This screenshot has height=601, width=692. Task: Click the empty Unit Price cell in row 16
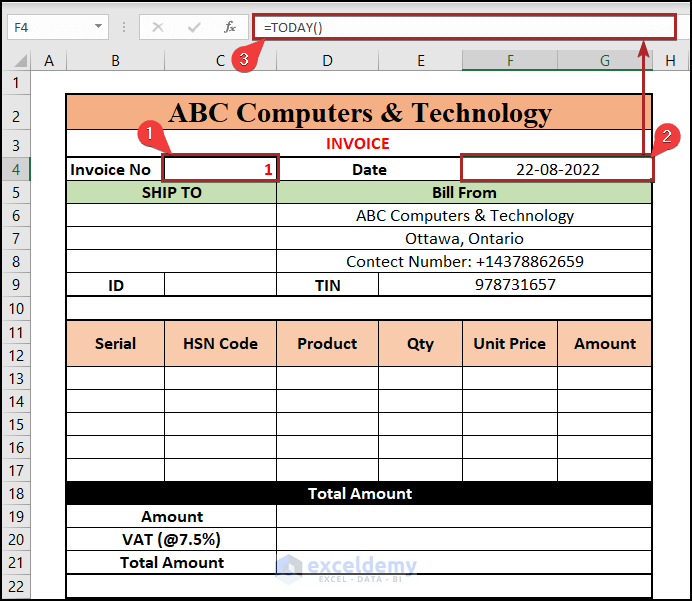pos(510,447)
